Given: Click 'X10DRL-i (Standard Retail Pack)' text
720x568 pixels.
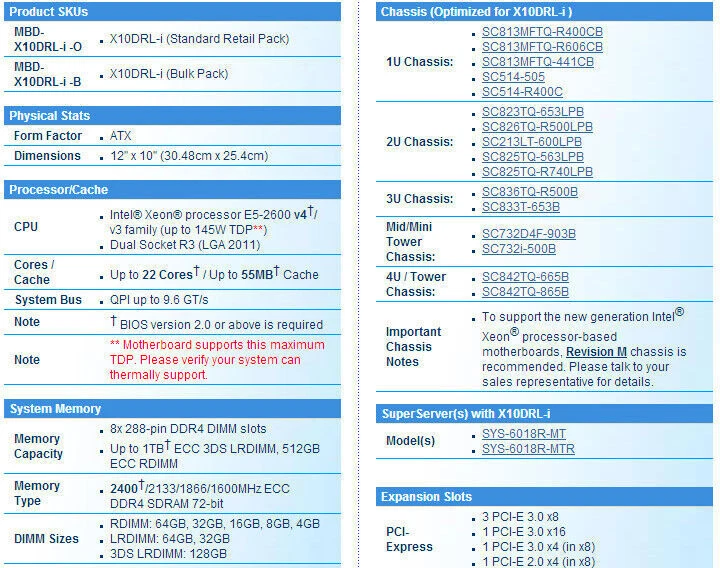Looking at the screenshot, I should click(x=199, y=39).
